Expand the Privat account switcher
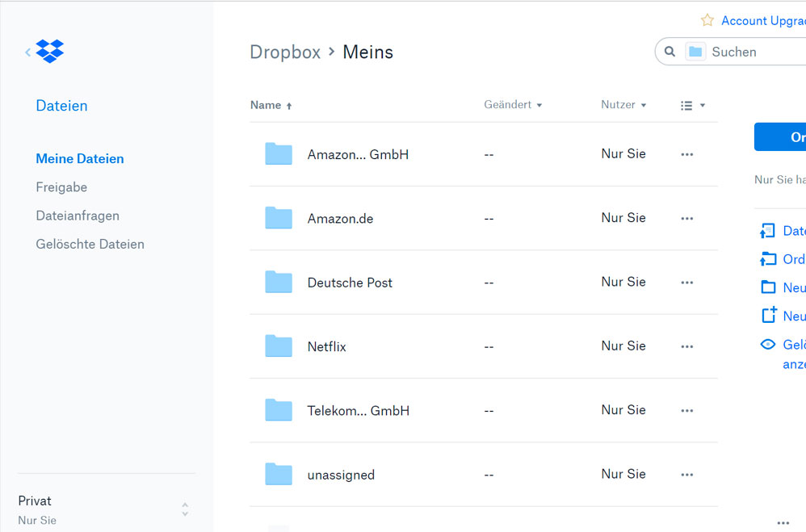Image resolution: width=806 pixels, height=532 pixels. point(185,509)
